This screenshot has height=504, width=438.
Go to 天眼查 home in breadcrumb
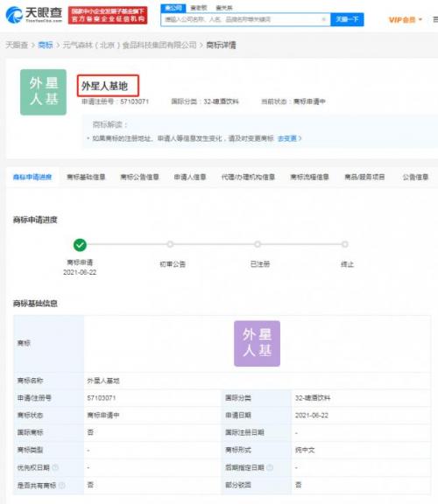click(17, 45)
